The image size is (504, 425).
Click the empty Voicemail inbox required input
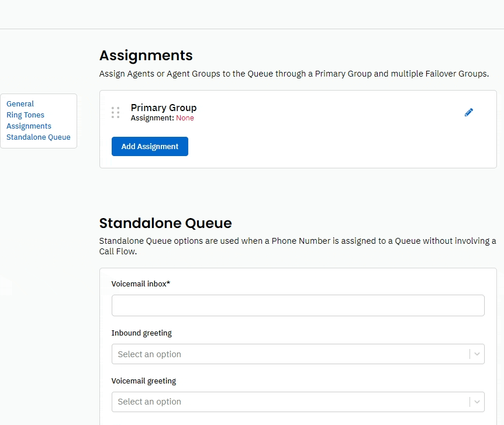coord(298,305)
